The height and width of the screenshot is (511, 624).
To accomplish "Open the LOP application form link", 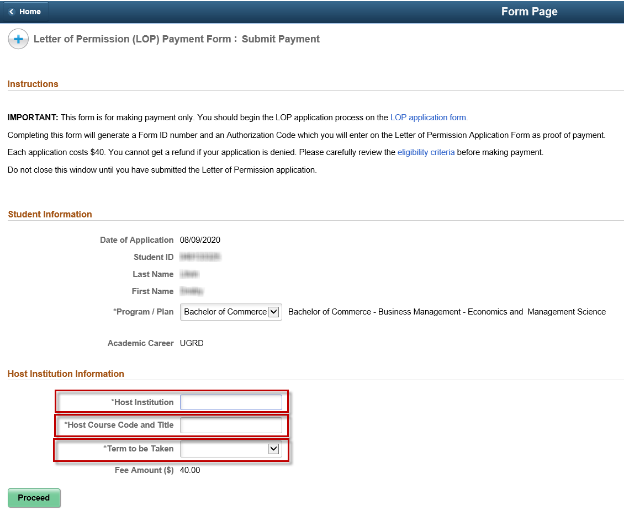I will tap(428, 117).
